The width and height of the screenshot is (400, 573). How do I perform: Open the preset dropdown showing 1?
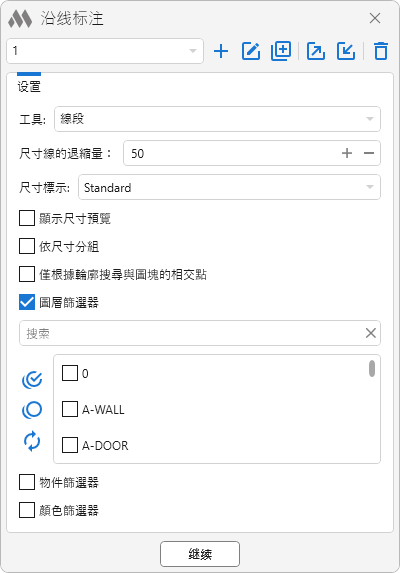[105, 51]
